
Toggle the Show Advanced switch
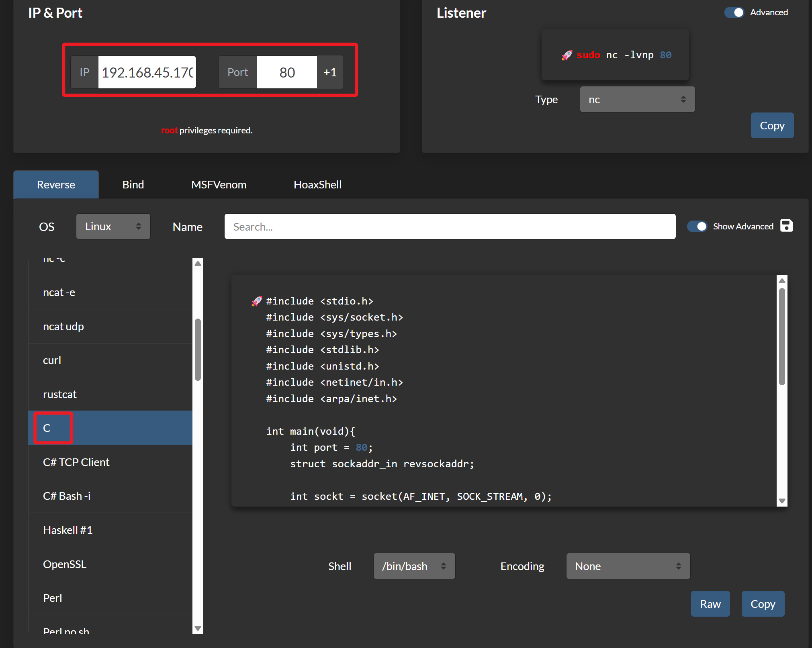(697, 227)
